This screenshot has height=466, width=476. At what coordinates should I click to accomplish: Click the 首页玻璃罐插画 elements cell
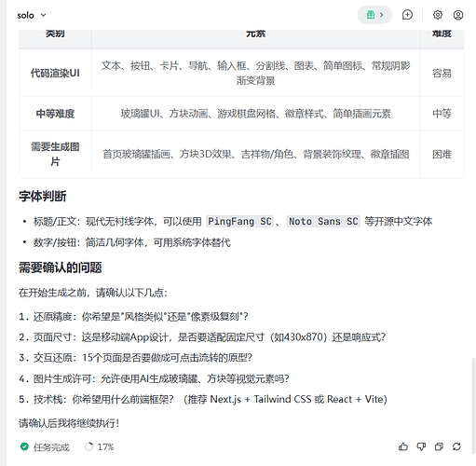256,154
